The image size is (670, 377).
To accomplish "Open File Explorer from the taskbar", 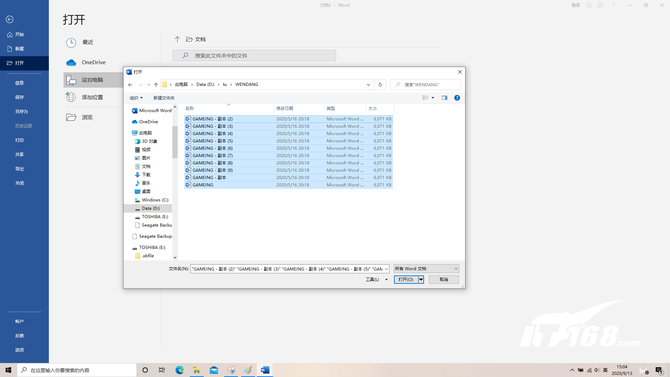I will coord(197,370).
